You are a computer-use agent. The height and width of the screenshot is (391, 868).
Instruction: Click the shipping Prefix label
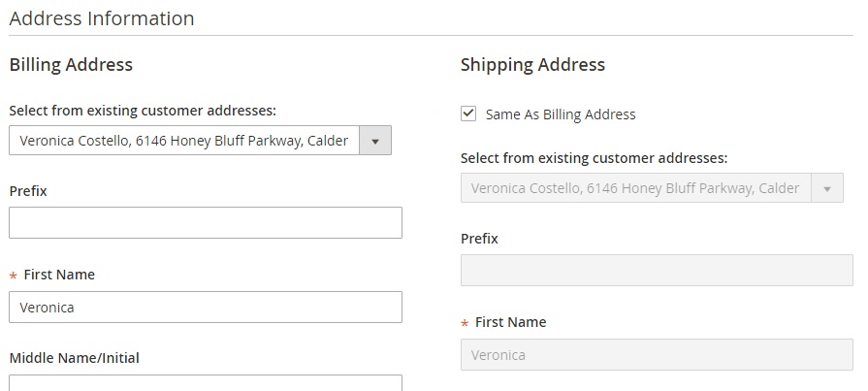[479, 239]
